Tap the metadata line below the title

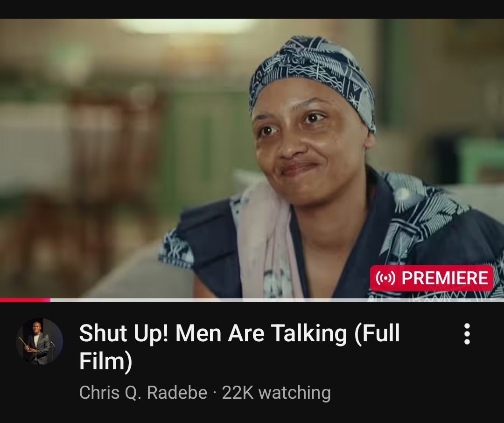(205, 393)
